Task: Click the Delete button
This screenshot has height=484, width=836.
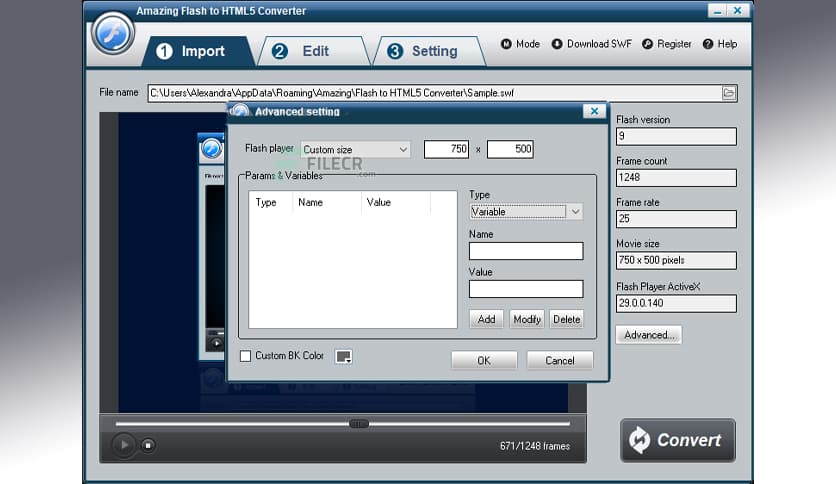Action: click(566, 319)
